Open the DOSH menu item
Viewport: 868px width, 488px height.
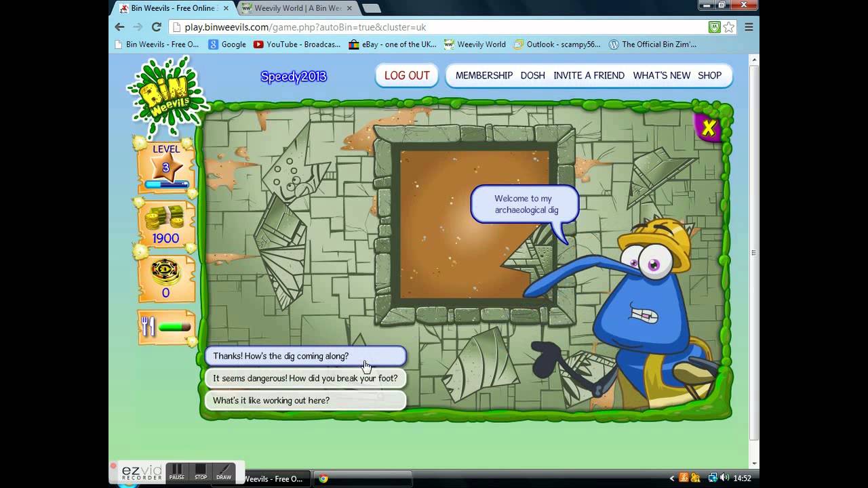click(x=532, y=75)
